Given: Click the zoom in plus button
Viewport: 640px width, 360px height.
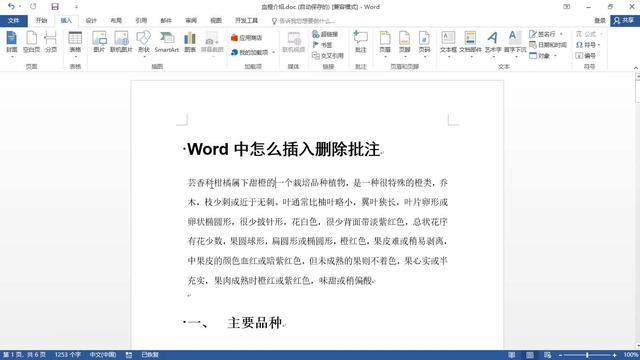Looking at the screenshot, I should [614, 355].
